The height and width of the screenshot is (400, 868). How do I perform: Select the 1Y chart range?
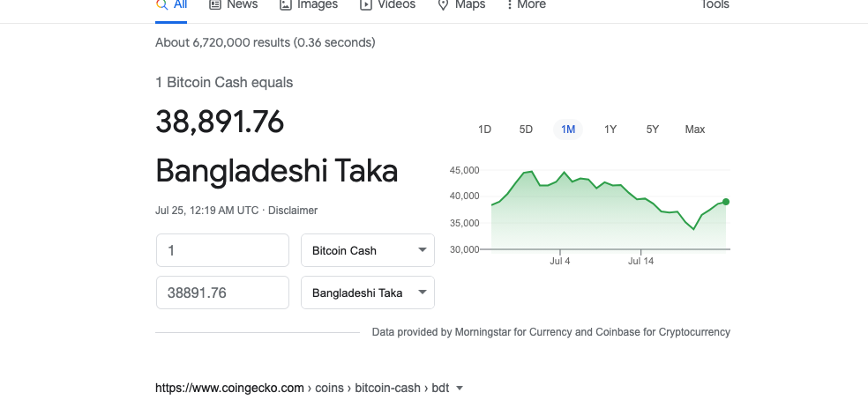click(610, 130)
